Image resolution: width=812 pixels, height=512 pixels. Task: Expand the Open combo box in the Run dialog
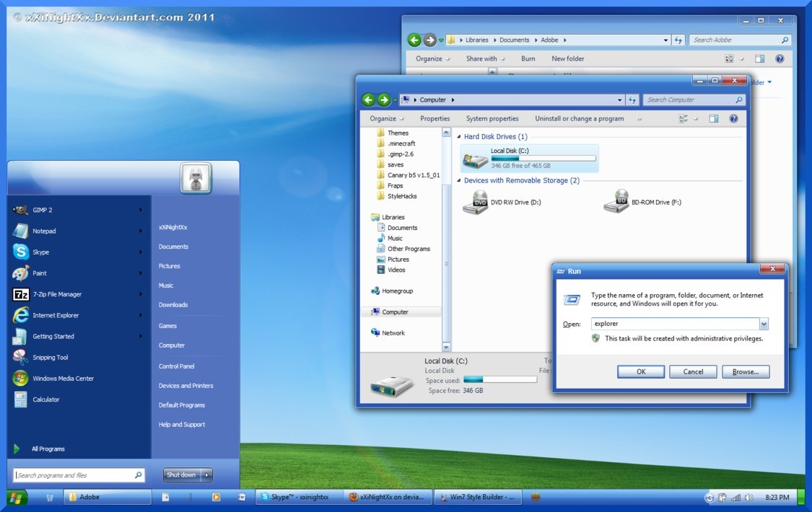pos(764,324)
